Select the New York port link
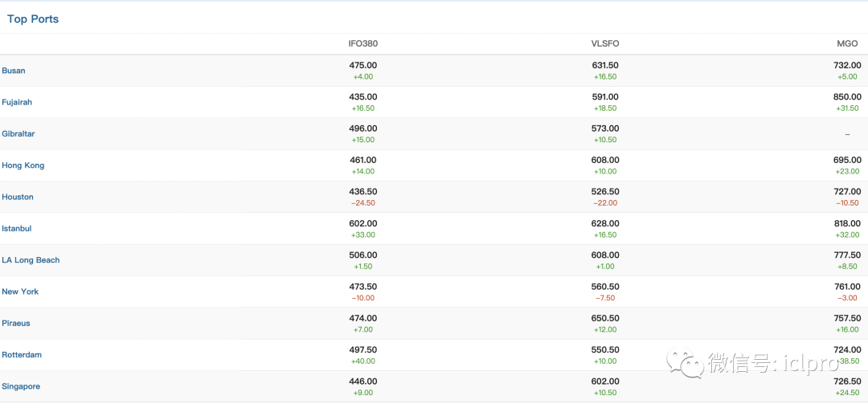 pos(20,292)
